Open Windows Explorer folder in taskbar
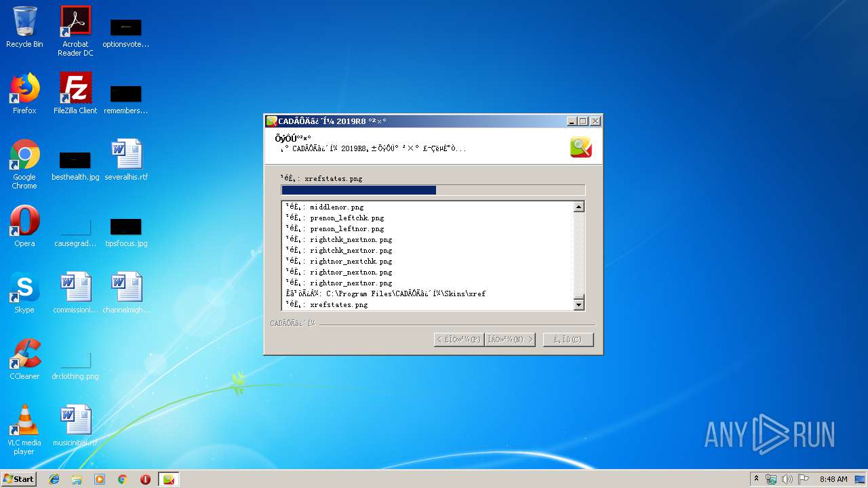 pos(77,479)
